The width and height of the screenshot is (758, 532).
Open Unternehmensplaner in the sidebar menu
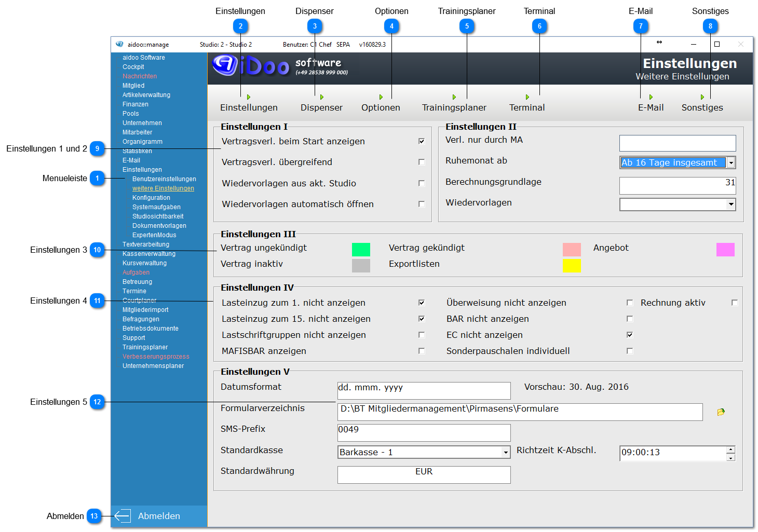point(153,366)
